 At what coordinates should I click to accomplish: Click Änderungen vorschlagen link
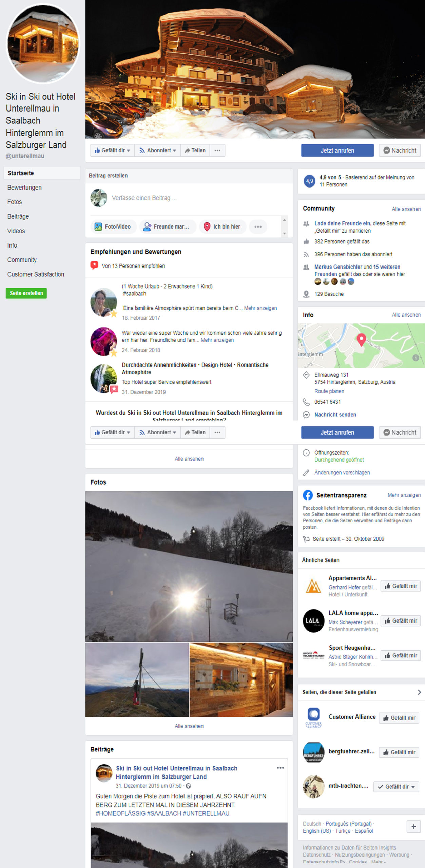[x=342, y=472]
